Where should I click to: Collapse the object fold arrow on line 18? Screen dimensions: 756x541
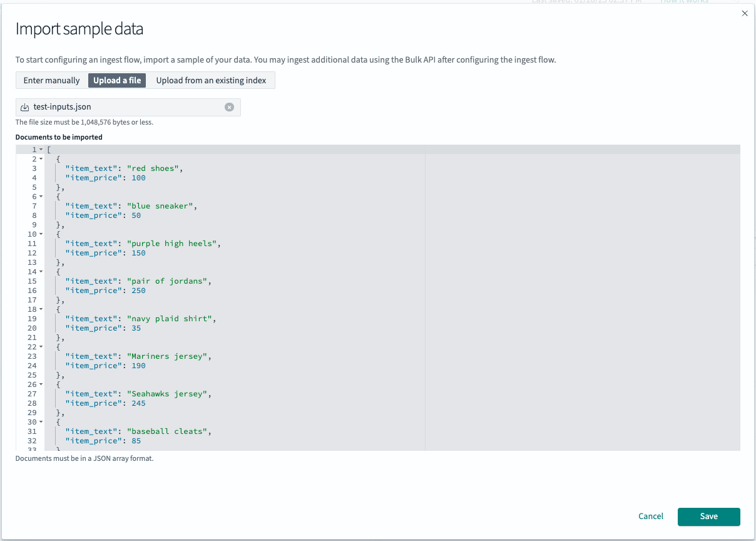41,309
